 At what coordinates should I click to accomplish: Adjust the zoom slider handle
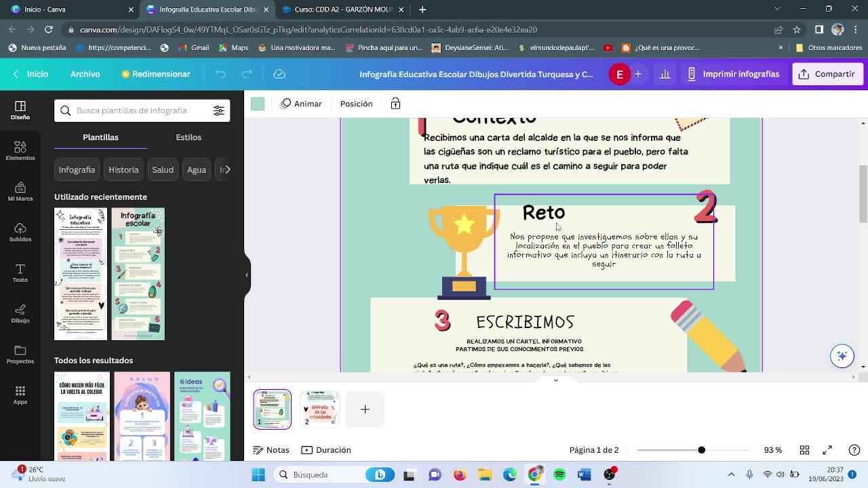pos(701,450)
